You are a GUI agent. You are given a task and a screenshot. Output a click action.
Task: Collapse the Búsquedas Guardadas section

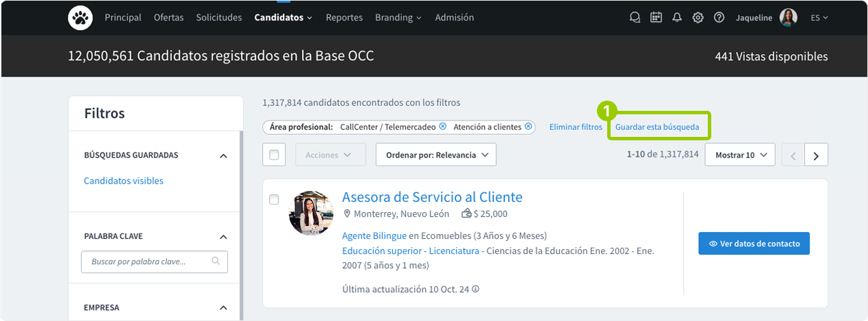223,156
